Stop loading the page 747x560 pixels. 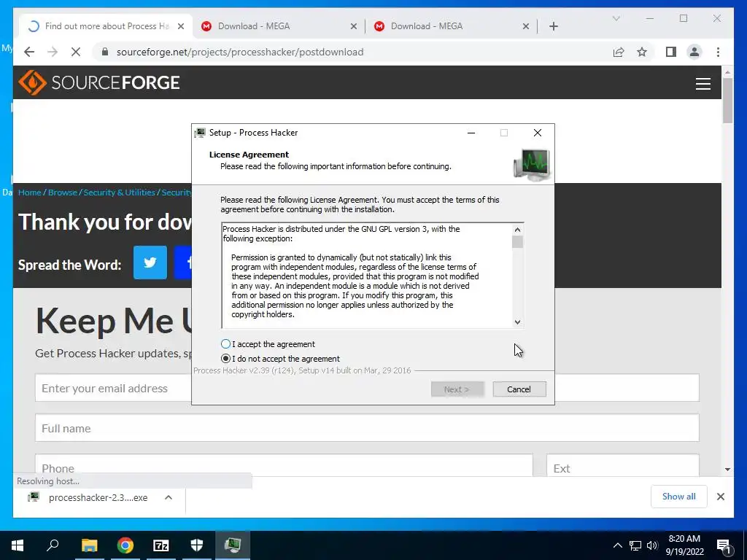(76, 52)
